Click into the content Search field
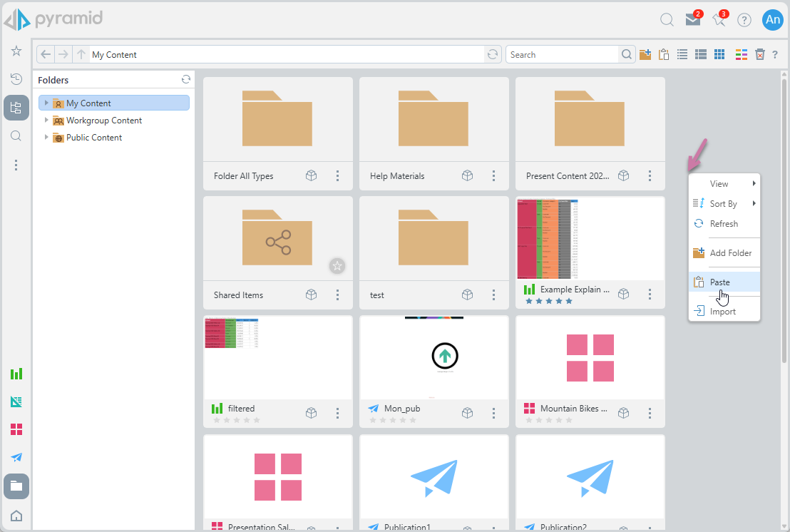Viewport: 790px width, 532px height. (x=561, y=55)
